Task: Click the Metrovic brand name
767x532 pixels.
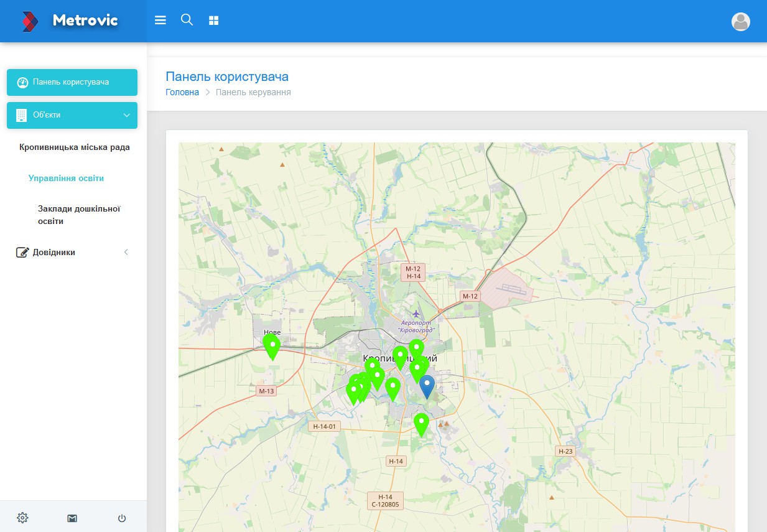Action: [x=85, y=21]
